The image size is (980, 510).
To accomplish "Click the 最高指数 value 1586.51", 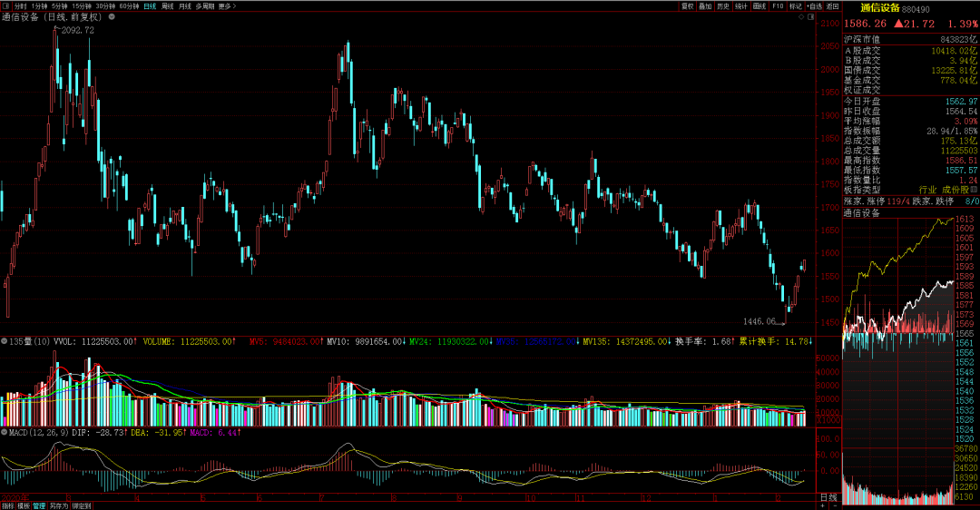I will (962, 161).
